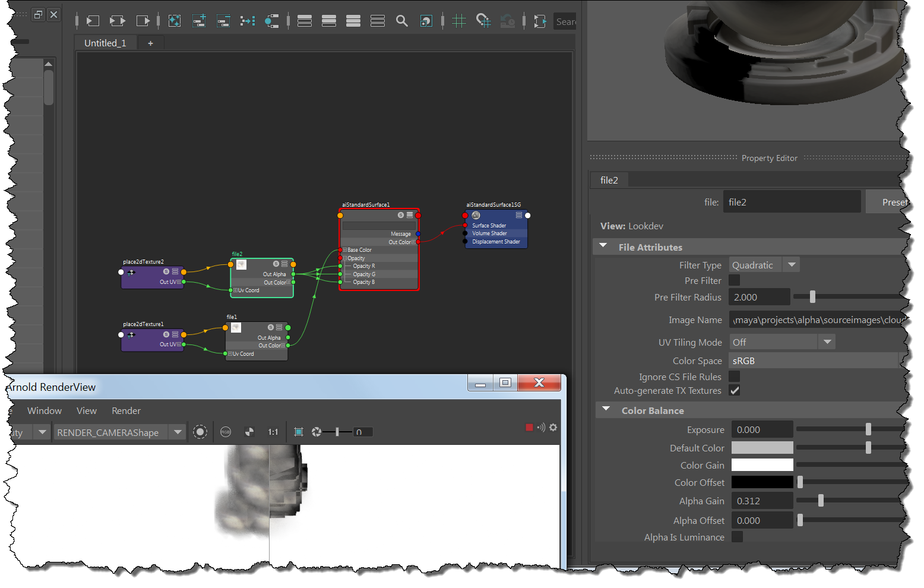
Task: Open the Render menu in Arnold RenderView
Action: pyautogui.click(x=126, y=410)
